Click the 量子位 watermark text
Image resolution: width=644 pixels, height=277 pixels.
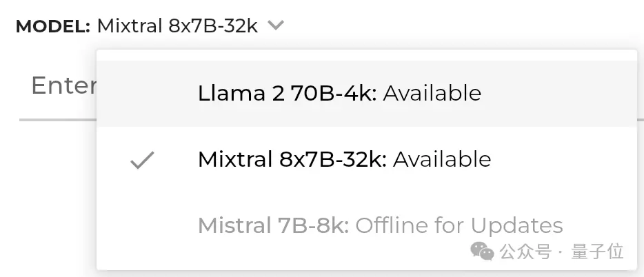click(x=598, y=251)
